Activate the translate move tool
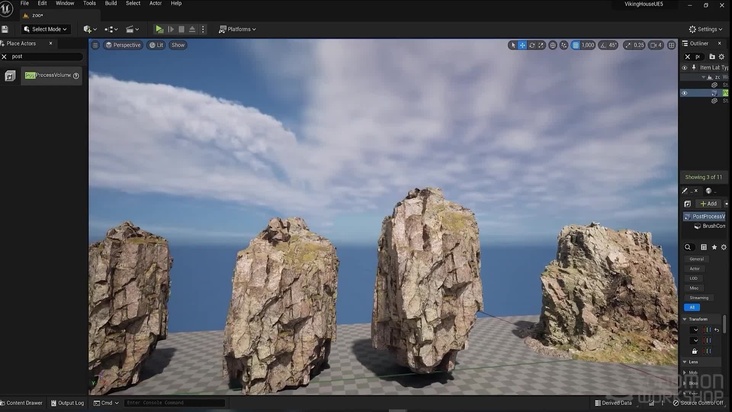The height and width of the screenshot is (412, 732). (522, 45)
